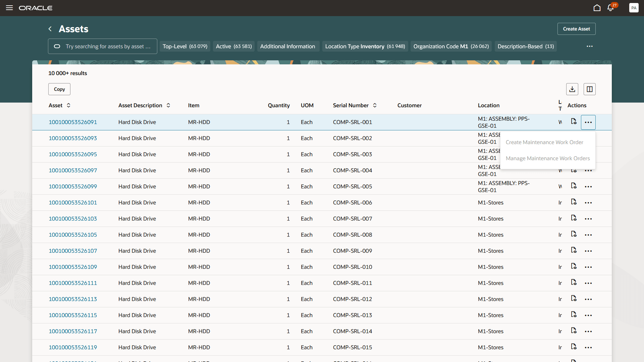The width and height of the screenshot is (644, 362).
Task: Open actions ellipsis for COMP-SRL-013 row
Action: 588,315
